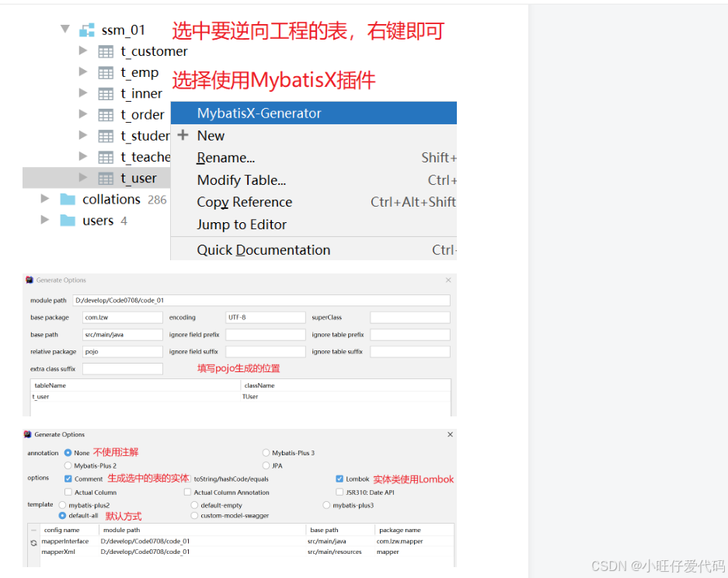Click the tableName column header
This screenshot has height=578, width=728.
(135, 385)
